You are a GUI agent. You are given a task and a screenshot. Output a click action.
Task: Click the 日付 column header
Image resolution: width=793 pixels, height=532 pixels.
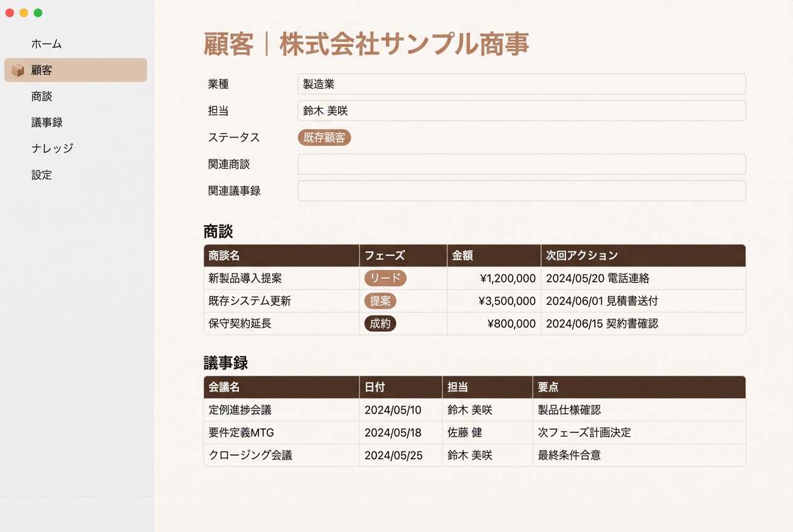tap(401, 387)
